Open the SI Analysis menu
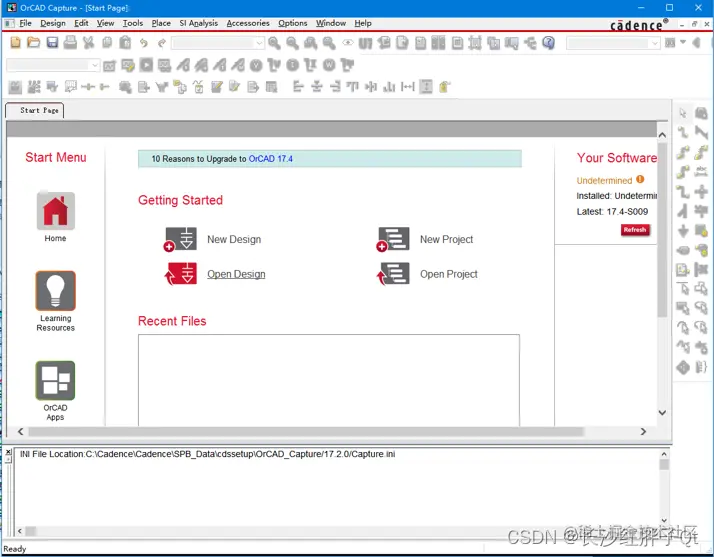 tap(199, 23)
